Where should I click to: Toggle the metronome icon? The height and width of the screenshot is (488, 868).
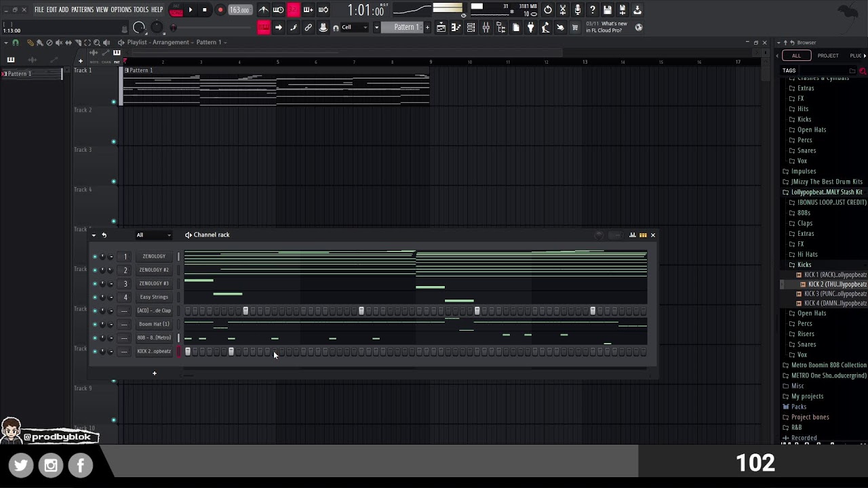(263, 9)
